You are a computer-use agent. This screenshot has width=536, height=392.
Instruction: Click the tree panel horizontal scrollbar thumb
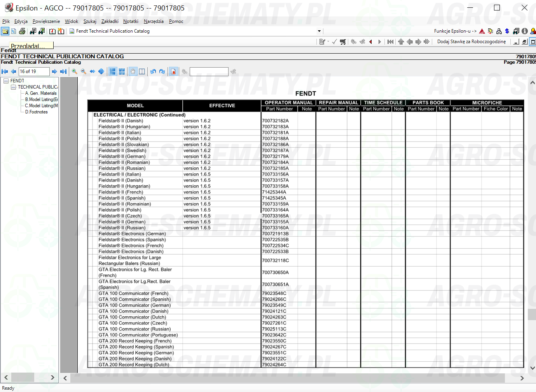tap(23, 377)
